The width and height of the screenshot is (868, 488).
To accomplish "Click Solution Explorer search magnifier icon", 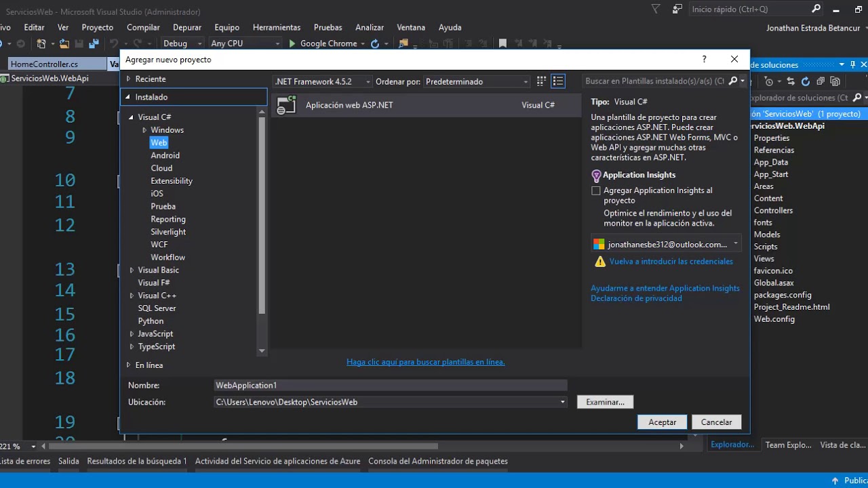I will (x=857, y=98).
